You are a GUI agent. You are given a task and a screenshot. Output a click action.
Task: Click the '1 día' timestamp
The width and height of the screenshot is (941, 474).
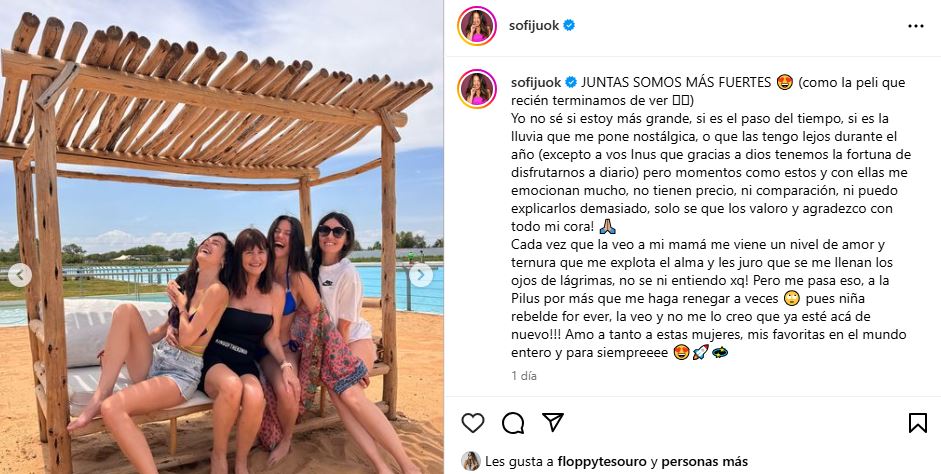[524, 376]
